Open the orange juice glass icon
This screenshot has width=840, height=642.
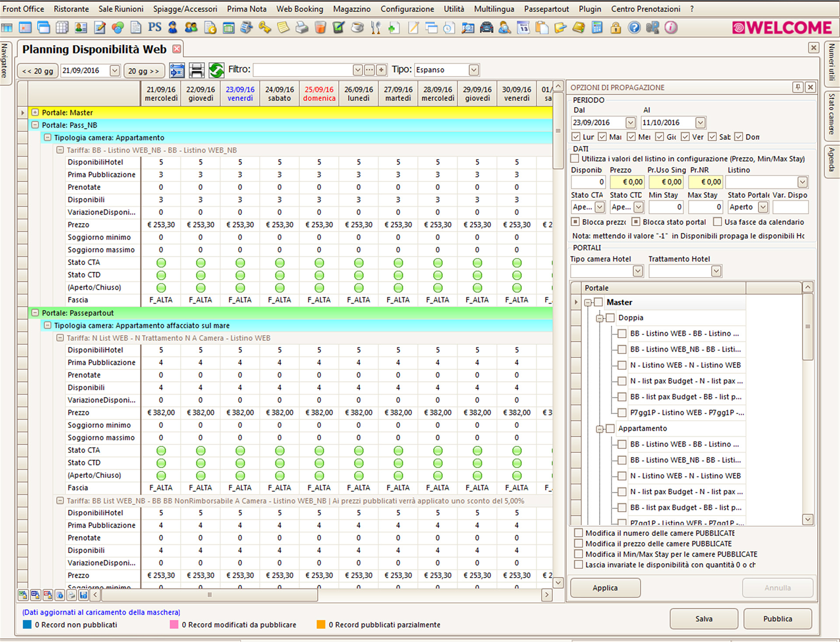320,28
